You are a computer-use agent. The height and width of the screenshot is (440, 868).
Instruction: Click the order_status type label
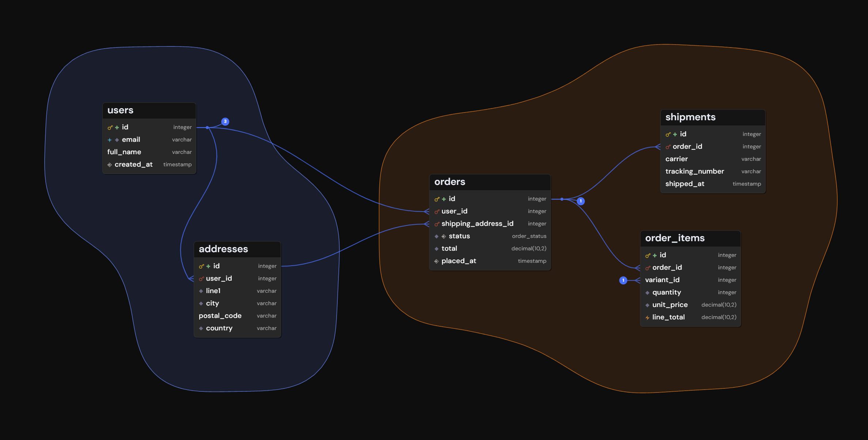coord(529,236)
